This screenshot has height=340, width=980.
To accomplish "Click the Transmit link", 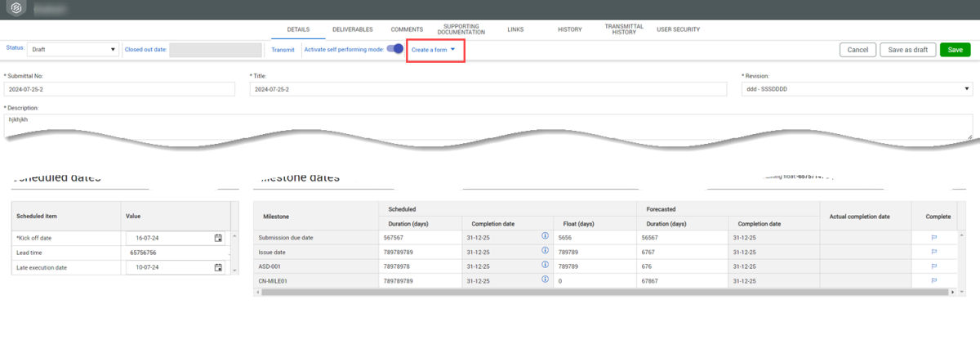I will [283, 50].
